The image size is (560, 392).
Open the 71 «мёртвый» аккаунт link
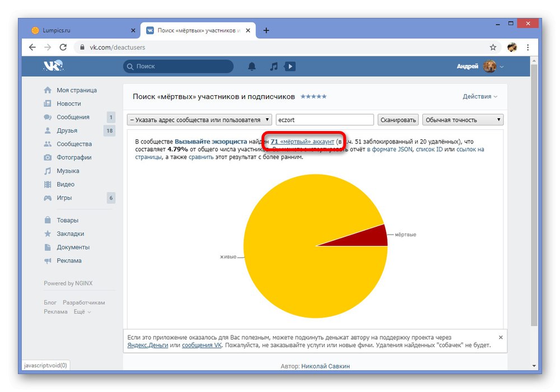point(302,141)
